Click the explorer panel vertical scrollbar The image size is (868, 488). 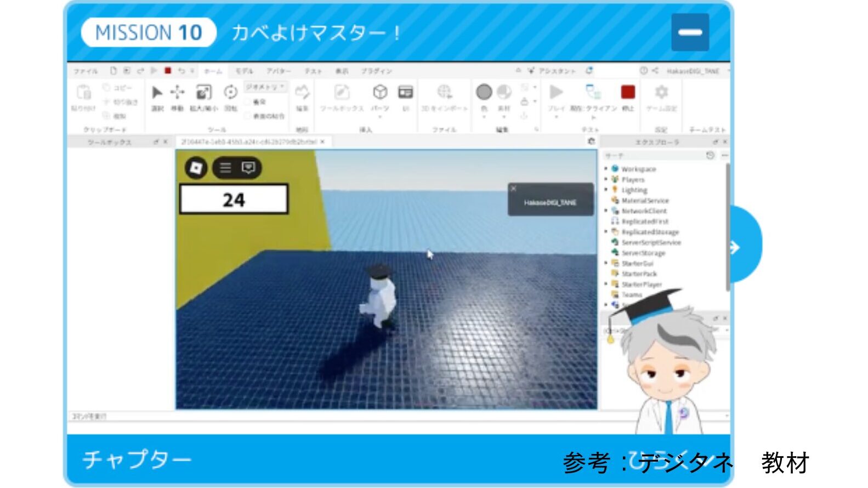(x=728, y=226)
